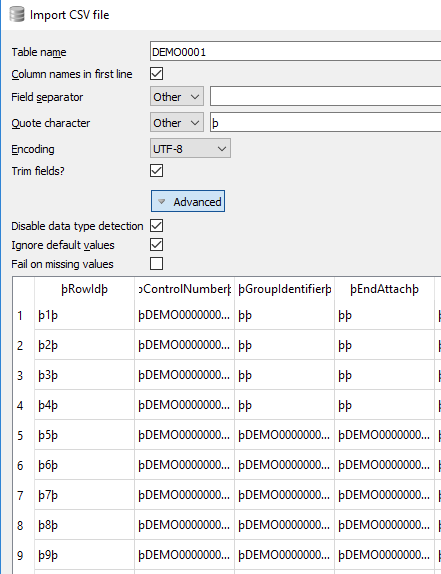Click the database icon in title bar
The height and width of the screenshot is (574, 441).
click(17, 15)
